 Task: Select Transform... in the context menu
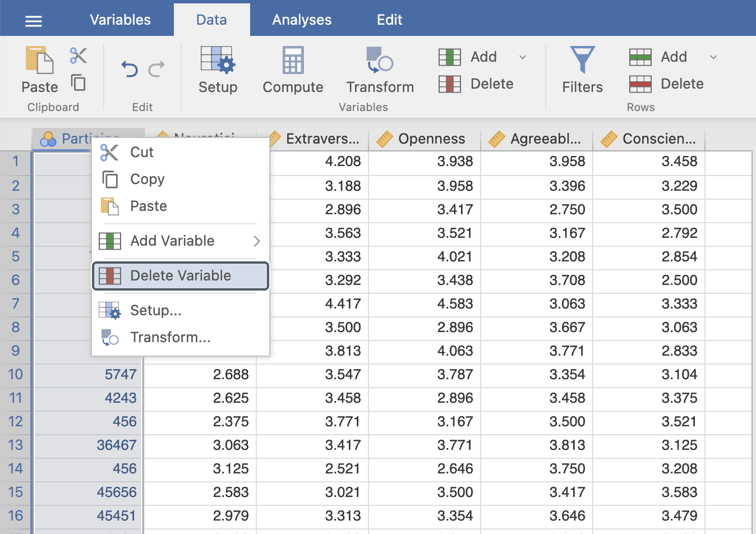(170, 338)
